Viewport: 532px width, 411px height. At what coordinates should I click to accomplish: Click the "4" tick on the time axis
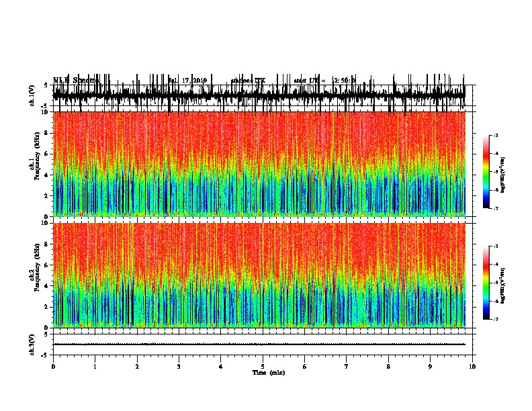point(221,367)
